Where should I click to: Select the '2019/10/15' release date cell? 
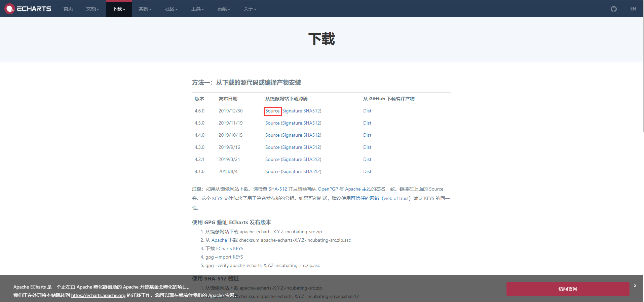point(230,135)
